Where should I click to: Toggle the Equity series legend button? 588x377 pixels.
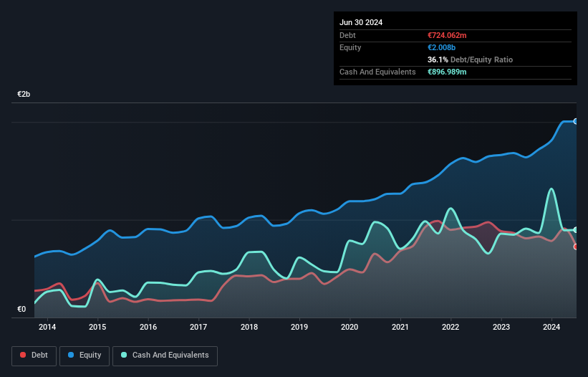pos(85,355)
